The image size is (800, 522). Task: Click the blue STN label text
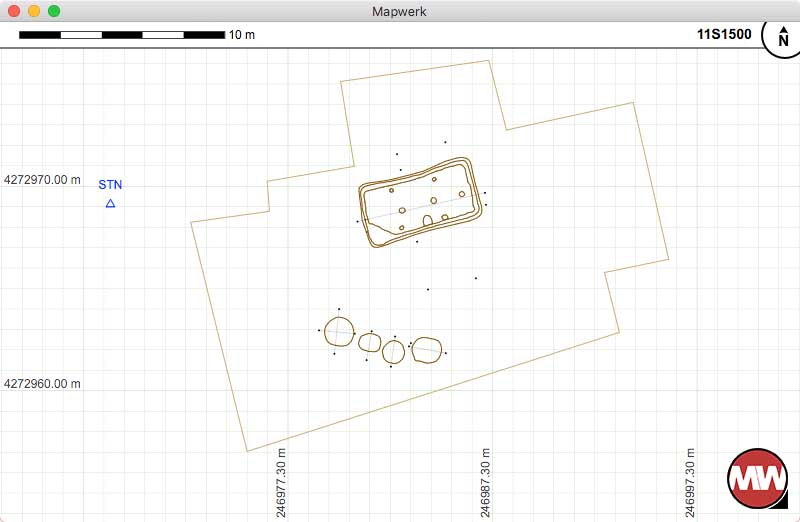110,185
